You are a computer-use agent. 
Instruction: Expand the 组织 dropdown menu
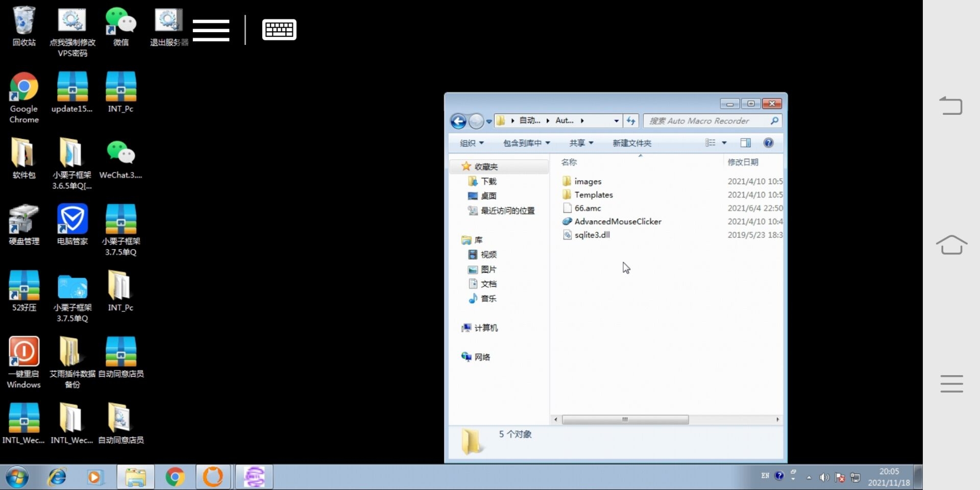471,143
